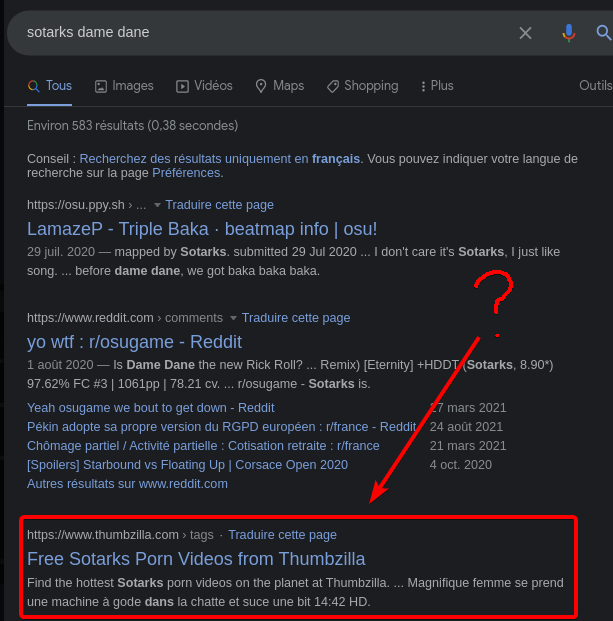Open the Shopping tab
The image size is (613, 621).
click(363, 86)
